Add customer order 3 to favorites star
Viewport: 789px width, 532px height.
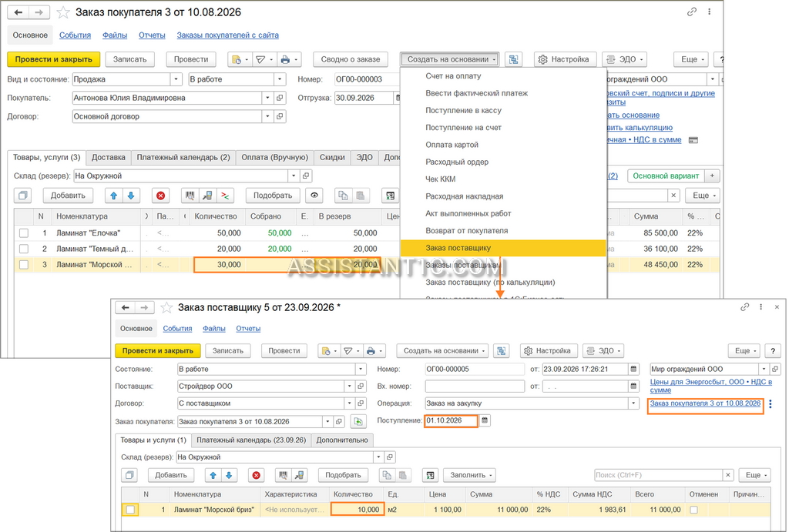[63, 12]
